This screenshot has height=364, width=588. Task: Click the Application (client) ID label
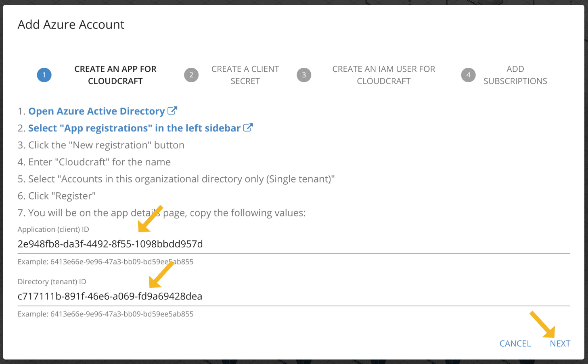tap(53, 229)
